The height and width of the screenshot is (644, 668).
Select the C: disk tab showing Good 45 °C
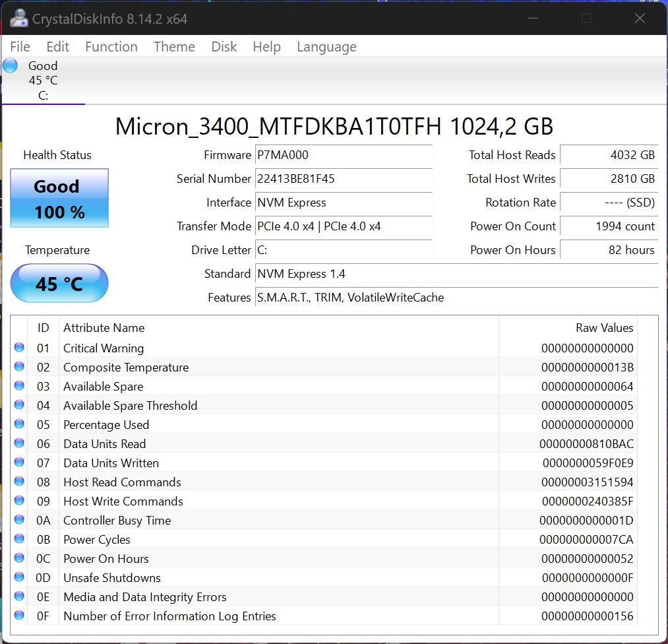pyautogui.click(x=43, y=80)
